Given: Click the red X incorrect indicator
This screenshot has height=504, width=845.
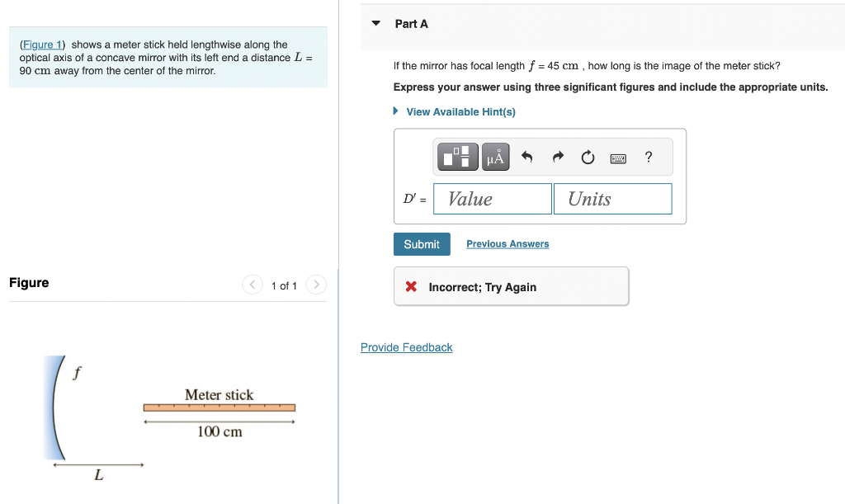Looking at the screenshot, I should tap(413, 286).
